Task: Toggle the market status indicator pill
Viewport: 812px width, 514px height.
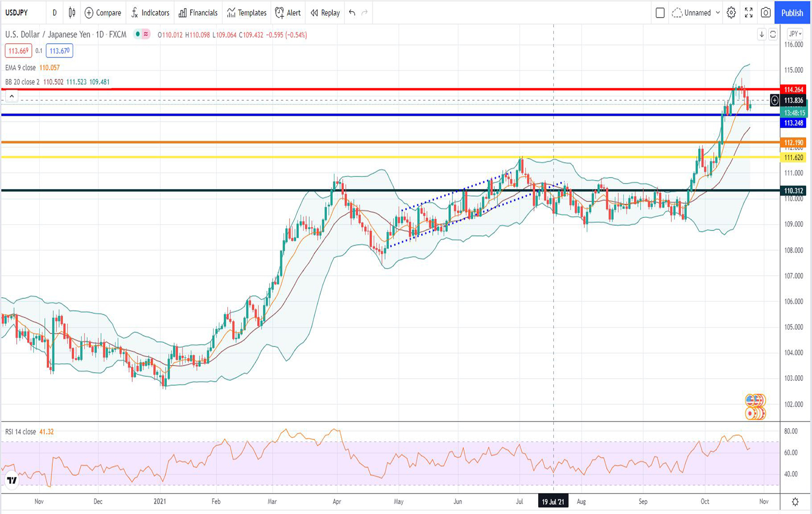Action: (x=142, y=34)
